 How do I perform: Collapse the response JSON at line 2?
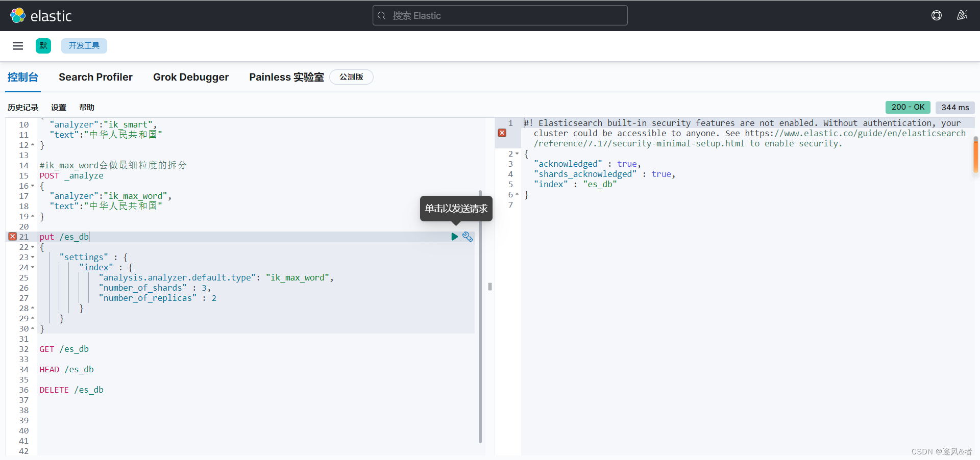[516, 154]
